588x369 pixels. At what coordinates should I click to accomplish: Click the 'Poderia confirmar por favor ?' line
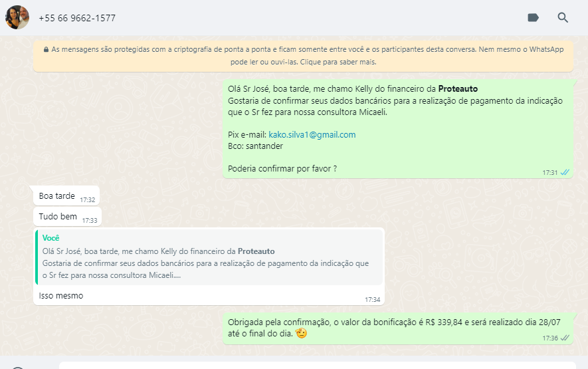282,169
